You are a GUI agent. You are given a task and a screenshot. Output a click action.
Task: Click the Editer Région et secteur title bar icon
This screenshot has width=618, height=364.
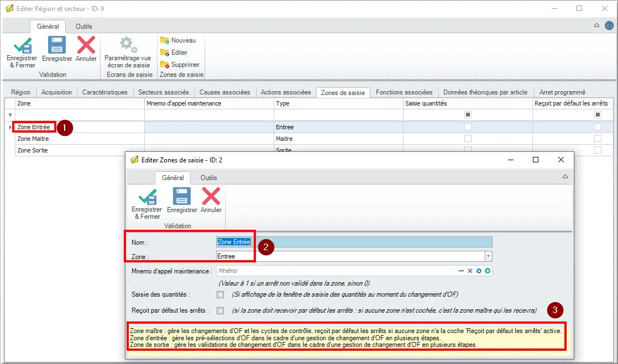click(9, 8)
